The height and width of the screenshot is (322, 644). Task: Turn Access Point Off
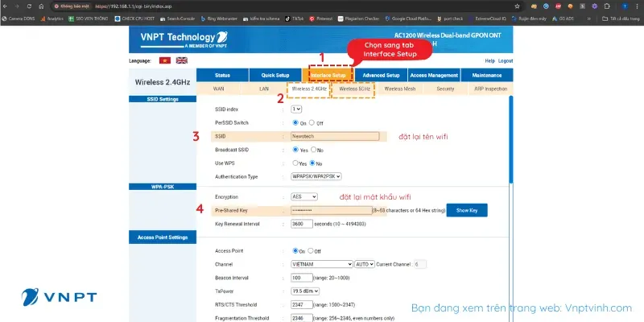pos(311,250)
